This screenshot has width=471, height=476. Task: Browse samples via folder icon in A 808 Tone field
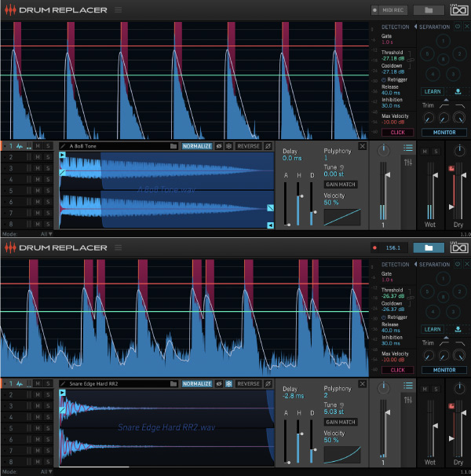[x=173, y=146]
